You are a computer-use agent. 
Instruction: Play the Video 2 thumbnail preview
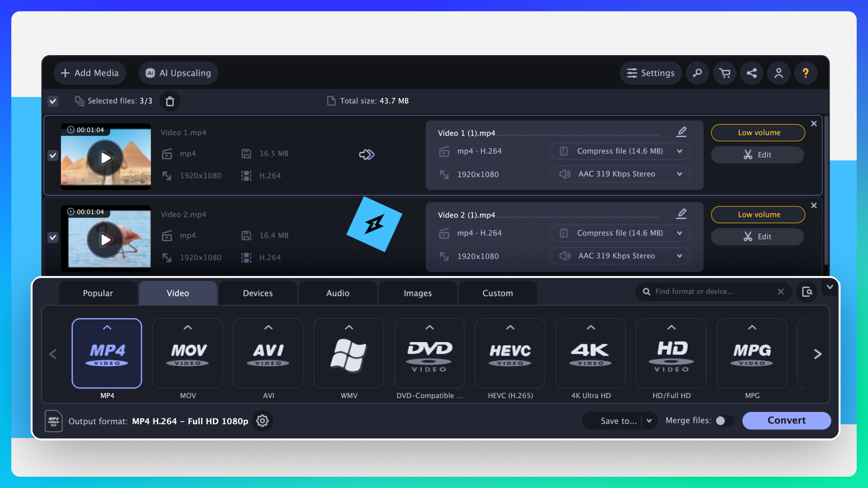[105, 239]
